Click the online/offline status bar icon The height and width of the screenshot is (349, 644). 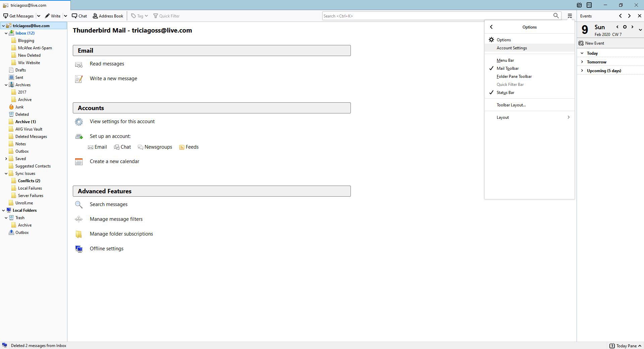[4, 345]
